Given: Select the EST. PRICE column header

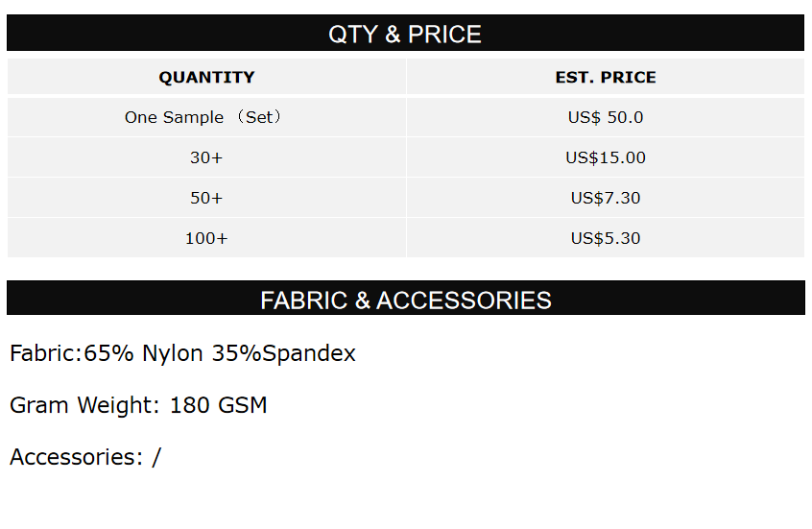Looking at the screenshot, I should (606, 78).
